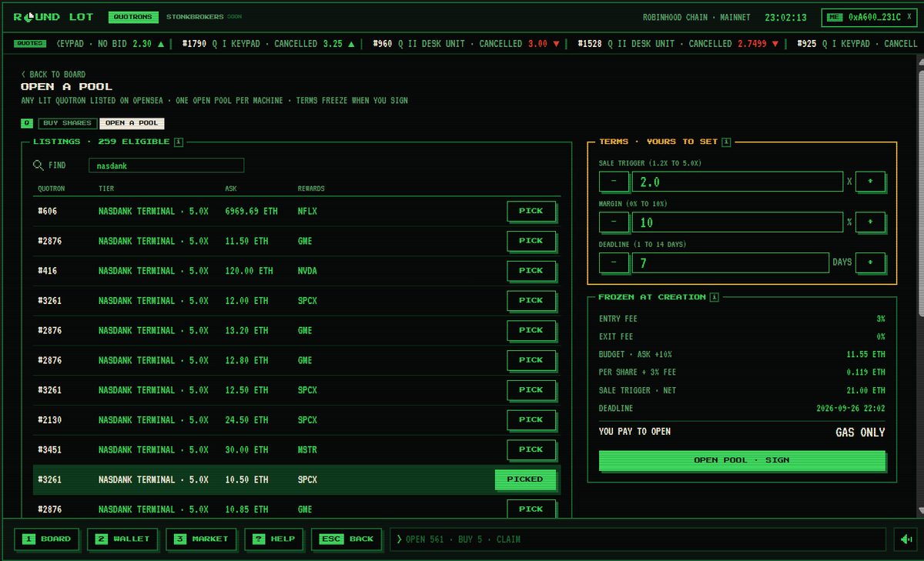Open the Board shortcut button
The height and width of the screenshot is (561, 924).
47,539
